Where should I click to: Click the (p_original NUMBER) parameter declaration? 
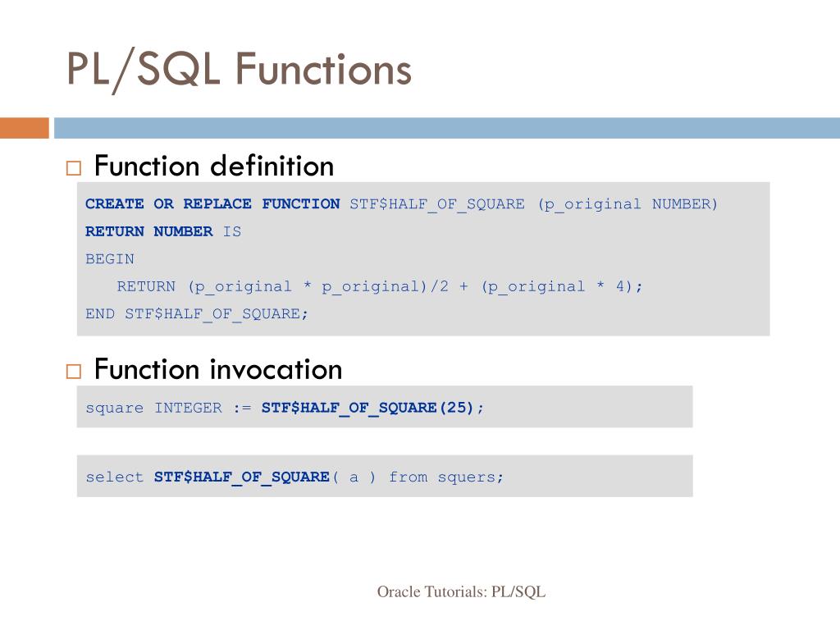[x=628, y=204]
